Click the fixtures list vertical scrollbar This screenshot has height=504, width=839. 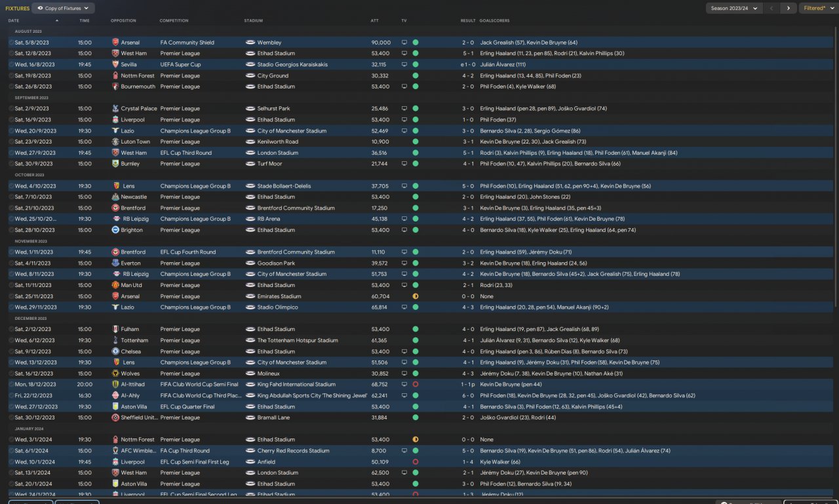click(835, 167)
